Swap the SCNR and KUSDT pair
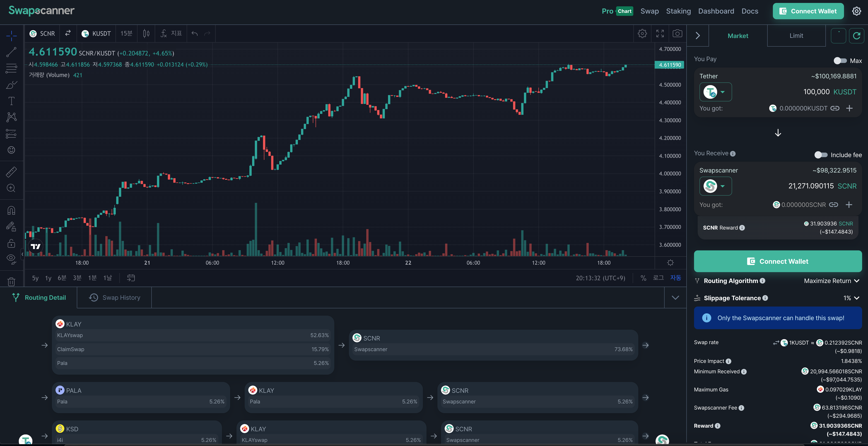868x446 pixels. click(x=68, y=33)
